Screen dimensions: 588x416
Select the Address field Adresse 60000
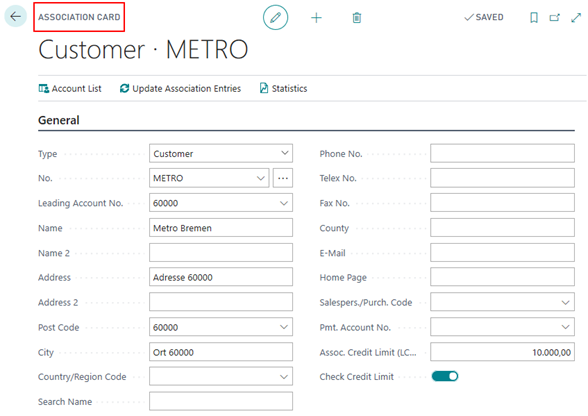[221, 277]
